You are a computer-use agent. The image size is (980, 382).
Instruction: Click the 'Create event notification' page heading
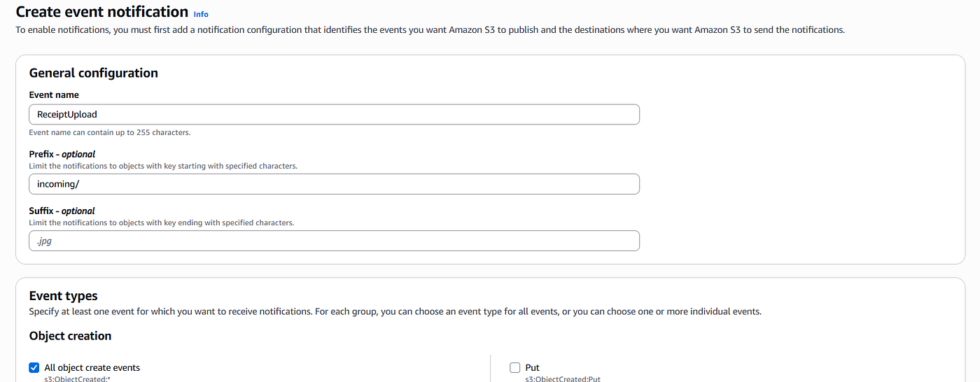102,12
